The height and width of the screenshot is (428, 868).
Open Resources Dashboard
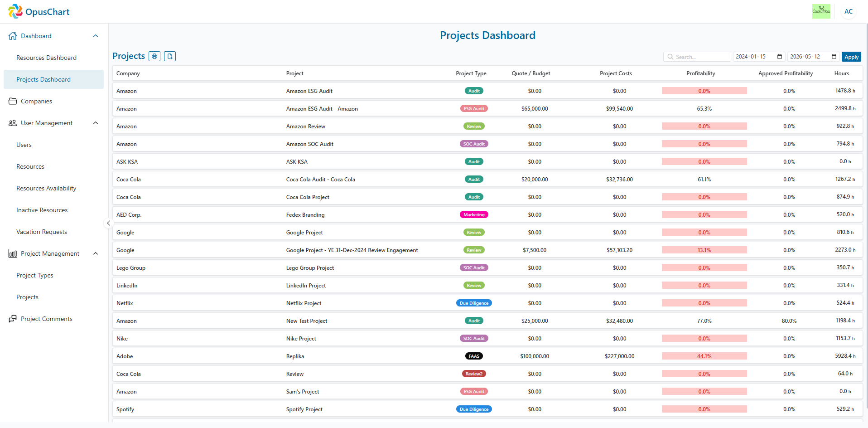[x=53, y=58]
